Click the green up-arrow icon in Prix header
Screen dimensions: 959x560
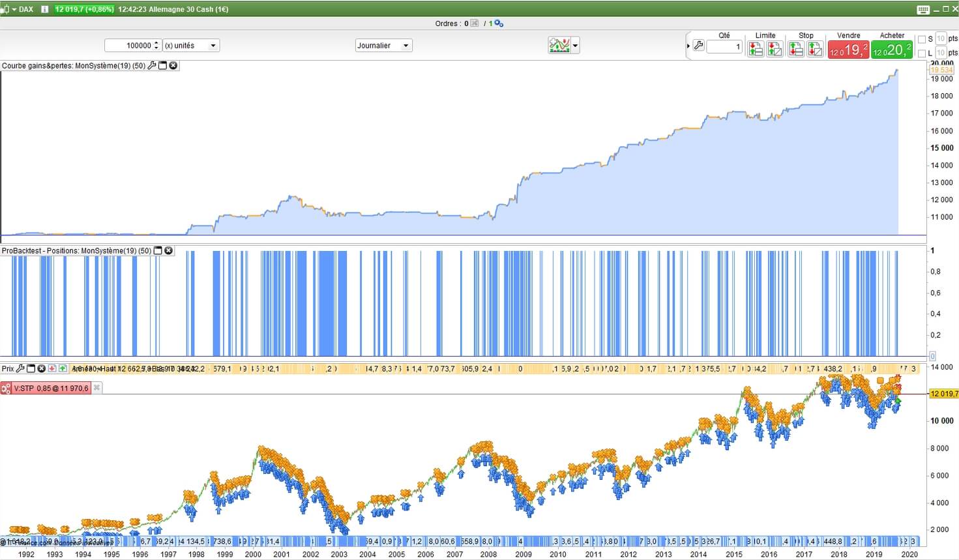(x=63, y=368)
